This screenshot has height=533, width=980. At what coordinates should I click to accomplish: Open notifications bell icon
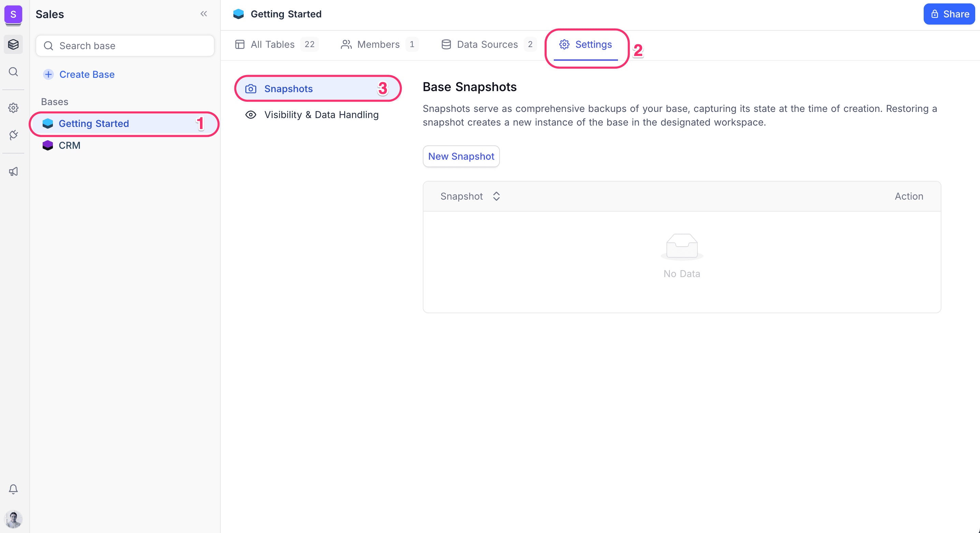(13, 489)
